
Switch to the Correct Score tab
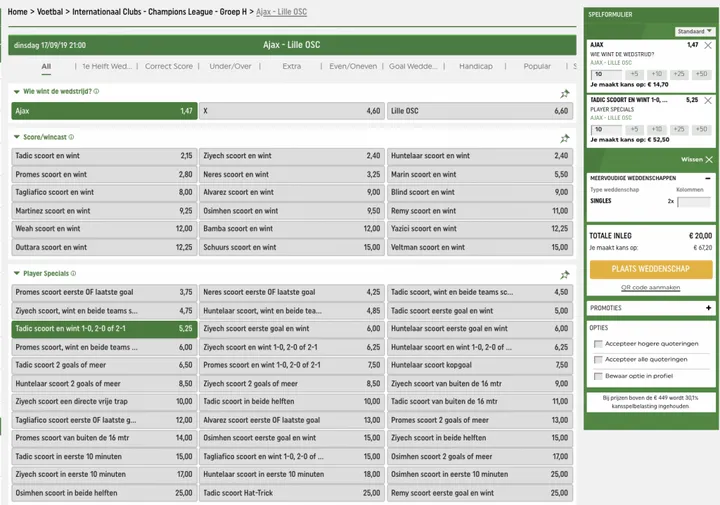coord(169,67)
